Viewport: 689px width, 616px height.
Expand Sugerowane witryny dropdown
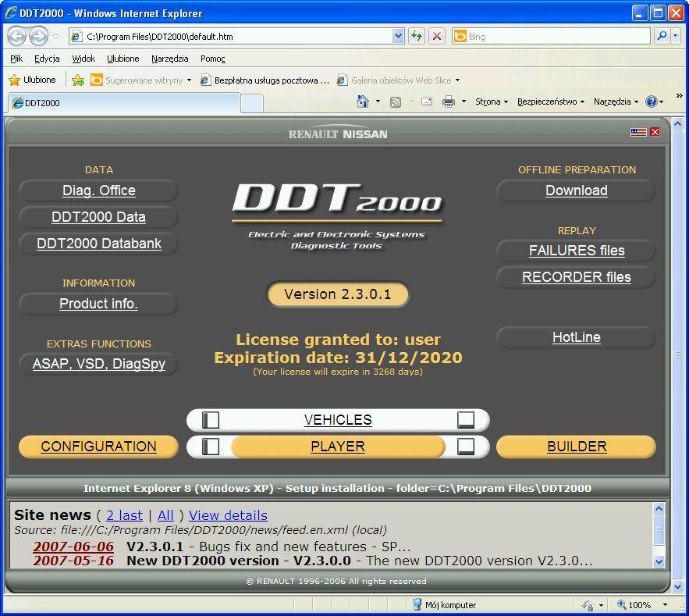click(189, 80)
